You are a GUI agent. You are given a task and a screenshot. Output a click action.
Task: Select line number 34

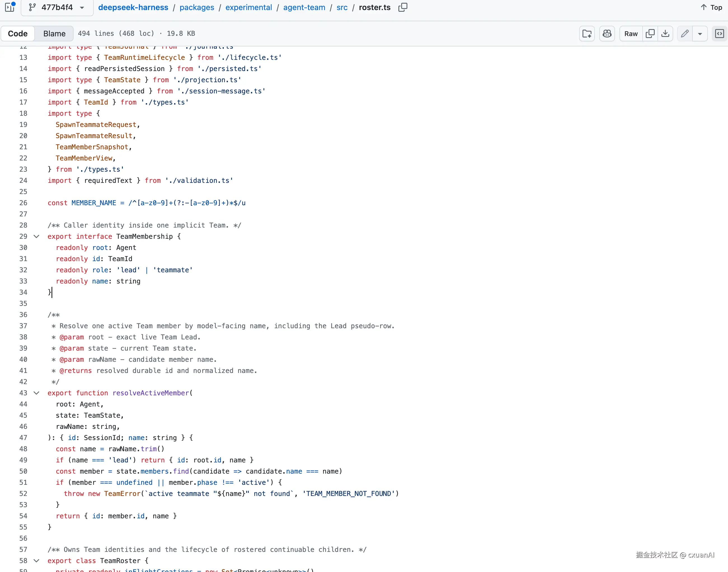point(23,292)
